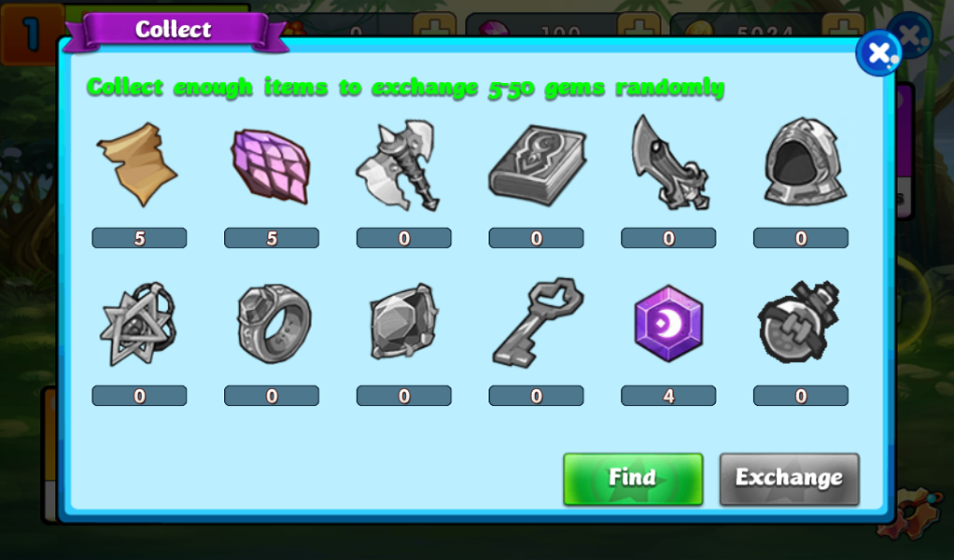Click the spiked battle axe item
Viewport: 954px width, 560px height.
(x=400, y=165)
